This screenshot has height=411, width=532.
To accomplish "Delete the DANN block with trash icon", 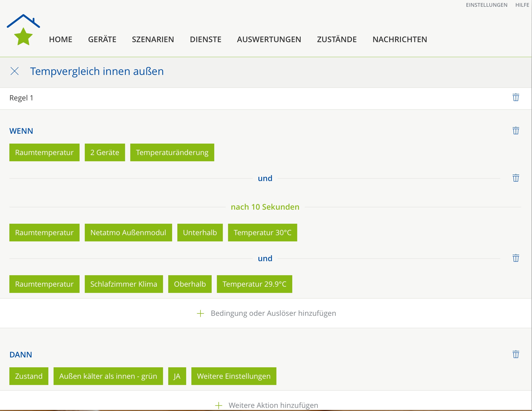I will (516, 354).
